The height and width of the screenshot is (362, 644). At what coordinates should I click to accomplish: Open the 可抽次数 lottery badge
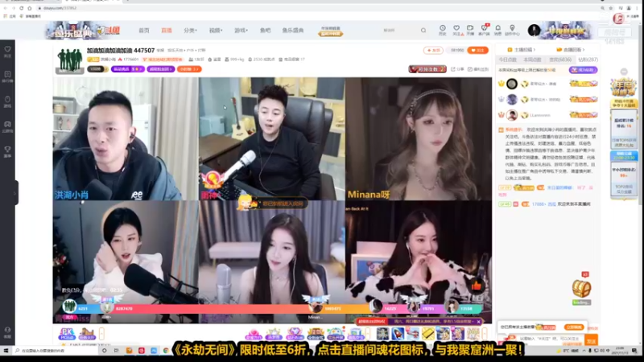point(427,69)
